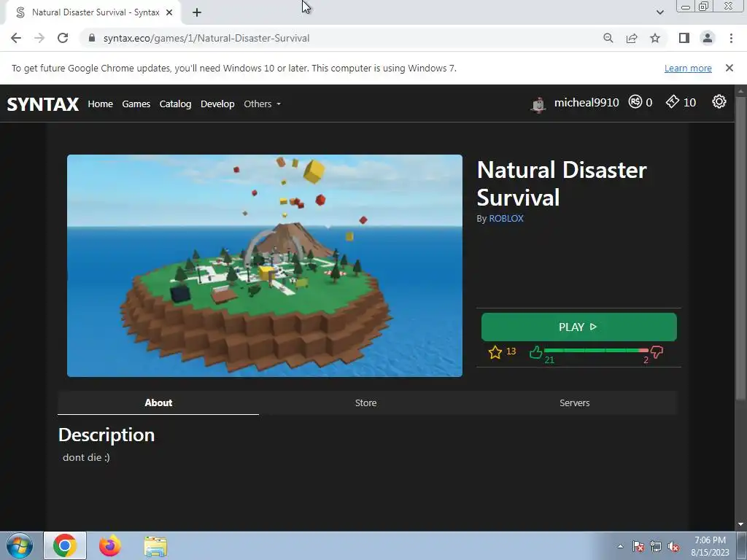Image resolution: width=747 pixels, height=560 pixels.
Task: Click the scrollbar down arrow
Action: click(741, 524)
